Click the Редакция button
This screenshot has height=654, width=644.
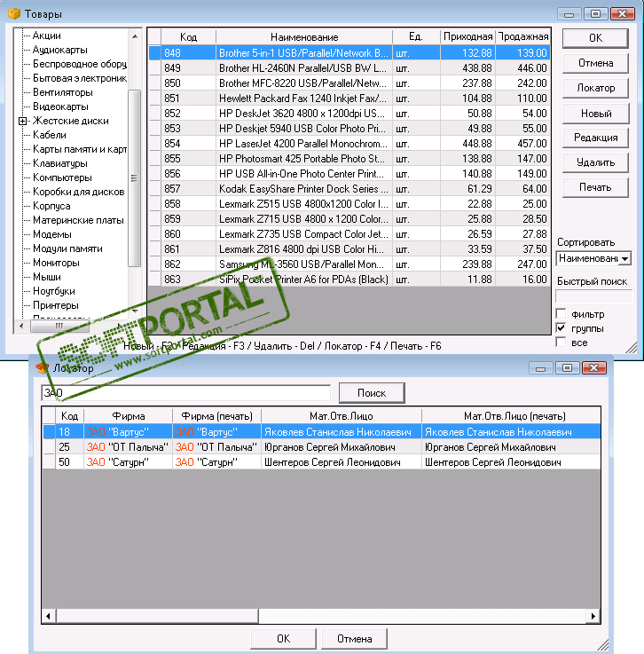[595, 138]
